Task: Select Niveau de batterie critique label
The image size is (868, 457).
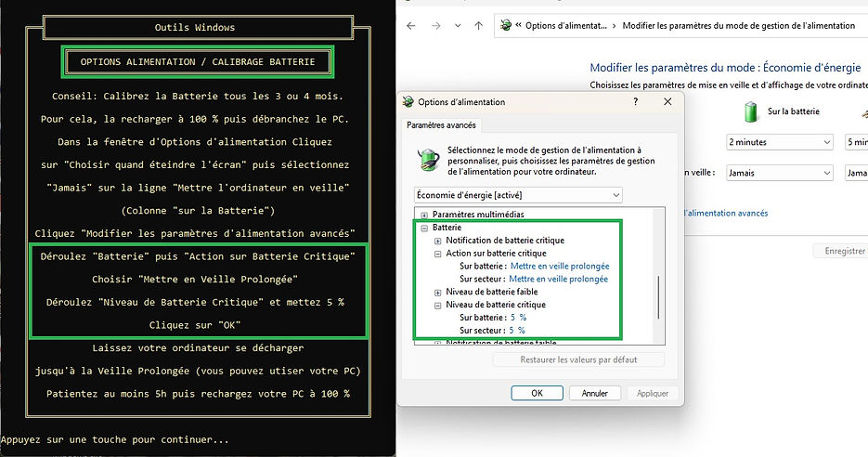Action: [x=496, y=305]
